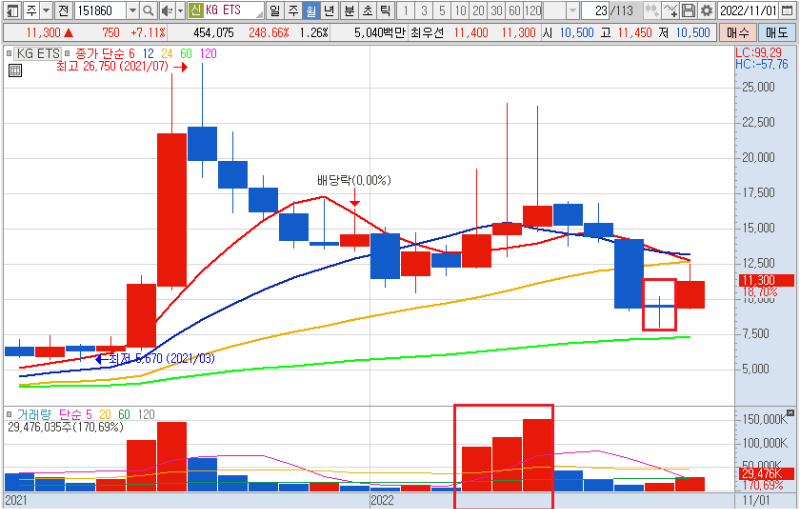Select the monthly 월 chart tab

tap(311, 10)
